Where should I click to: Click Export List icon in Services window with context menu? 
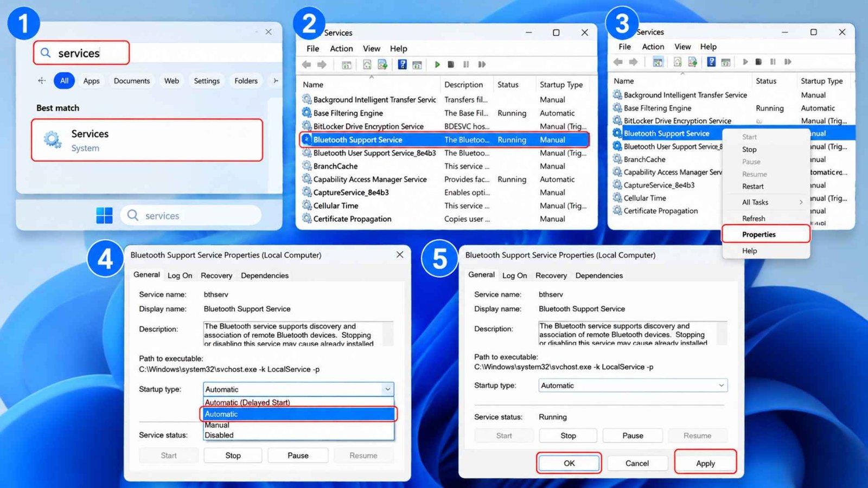click(x=693, y=62)
